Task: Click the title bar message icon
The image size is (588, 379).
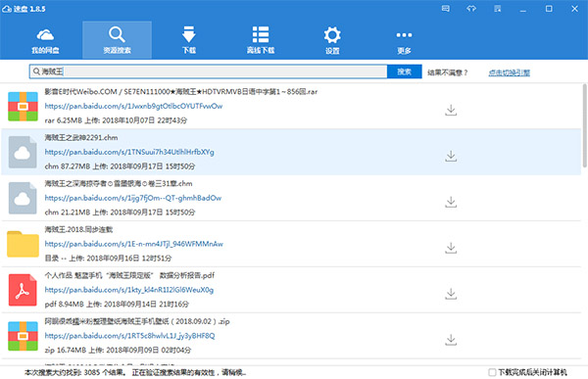Action: (446, 8)
